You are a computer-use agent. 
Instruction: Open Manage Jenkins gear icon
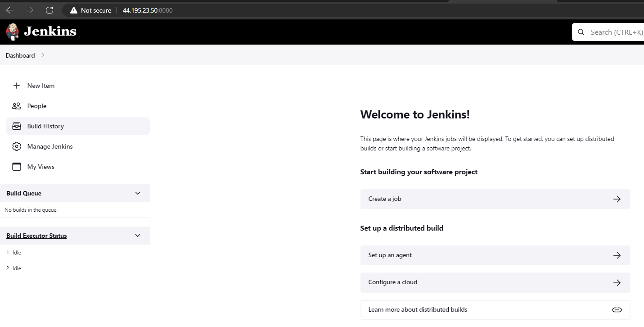[x=17, y=146]
